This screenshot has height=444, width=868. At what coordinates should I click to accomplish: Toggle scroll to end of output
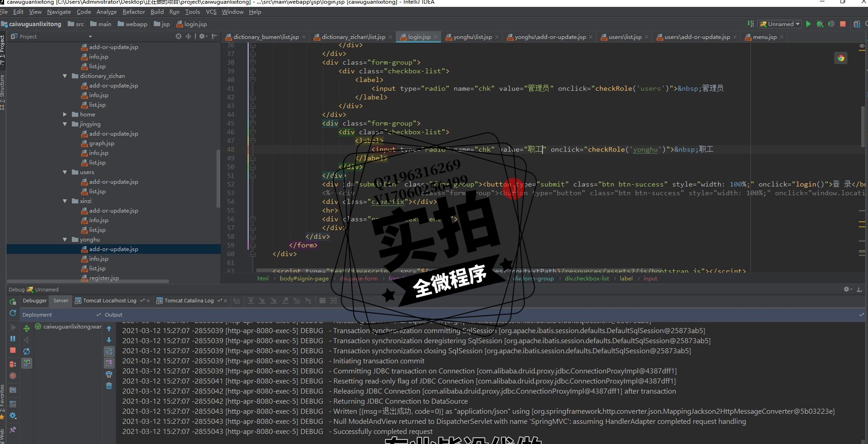click(x=109, y=363)
